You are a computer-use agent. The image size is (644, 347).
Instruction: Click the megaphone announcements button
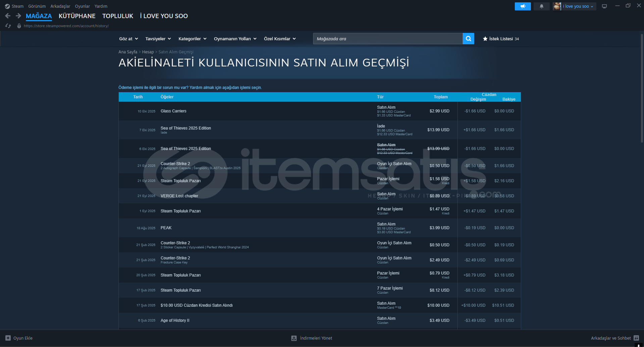(523, 6)
